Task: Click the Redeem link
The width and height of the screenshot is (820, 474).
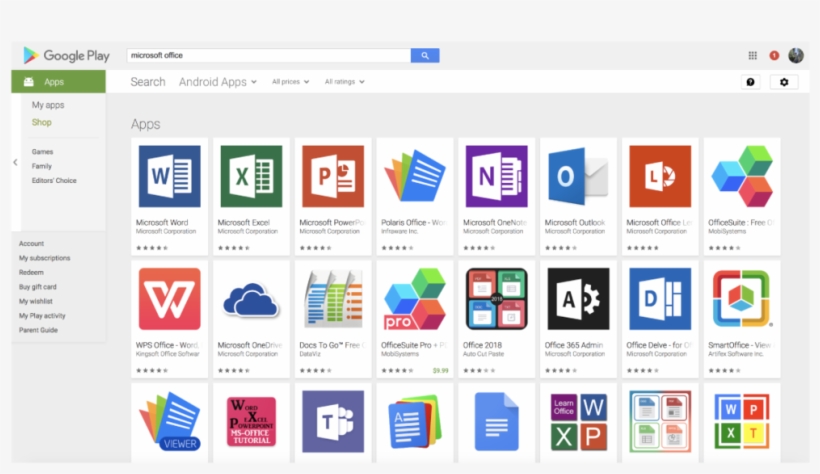Action: (x=31, y=272)
